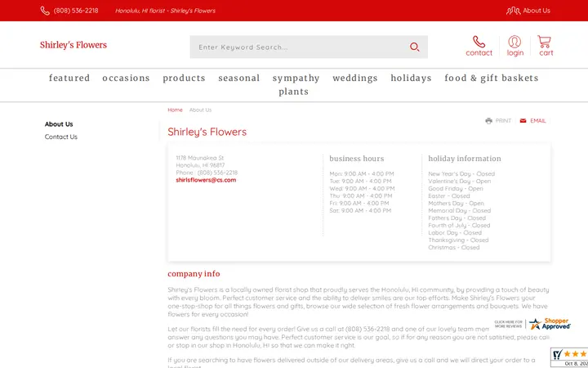Viewport: 588px width, 368px height.
Task: Click the 'Honolulu, HI florist - Shirley's Flowers' tagline
Action: click(165, 11)
